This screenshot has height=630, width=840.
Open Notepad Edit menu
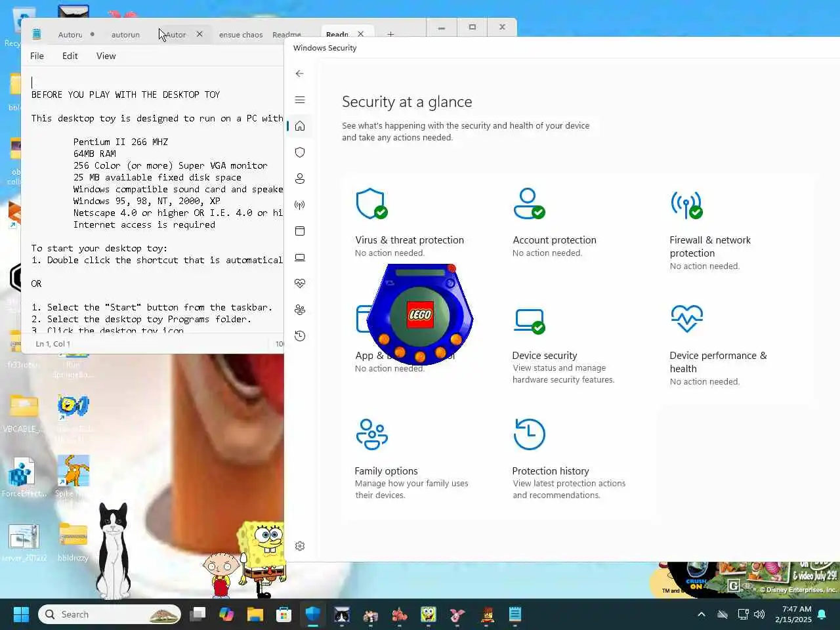coord(70,56)
